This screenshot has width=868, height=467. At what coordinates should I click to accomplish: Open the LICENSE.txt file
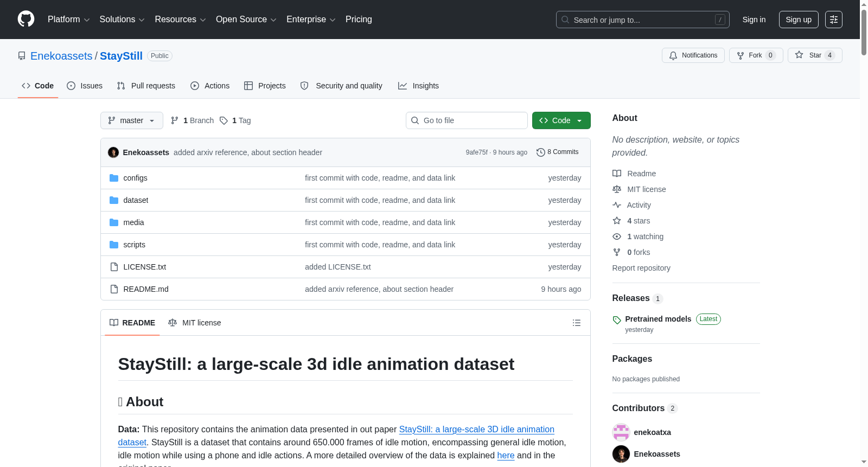pos(144,267)
